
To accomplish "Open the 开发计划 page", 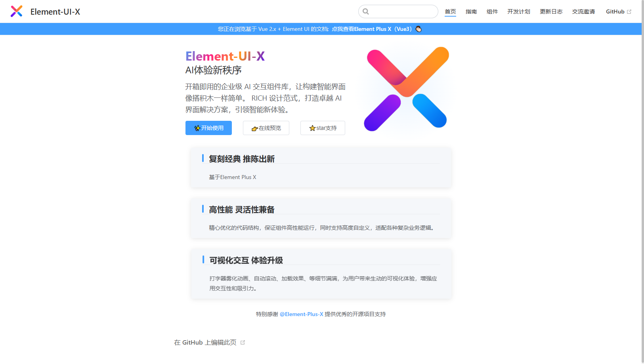I will tap(519, 11).
